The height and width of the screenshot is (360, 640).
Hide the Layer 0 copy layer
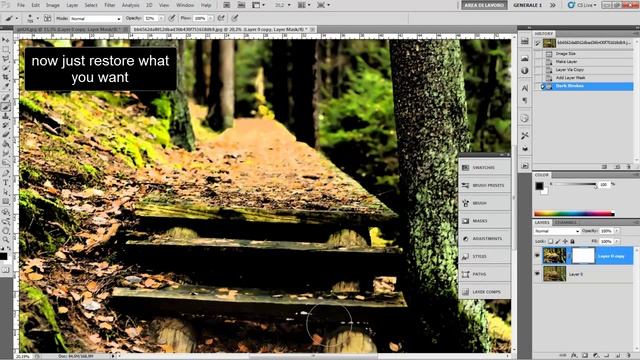click(538, 256)
